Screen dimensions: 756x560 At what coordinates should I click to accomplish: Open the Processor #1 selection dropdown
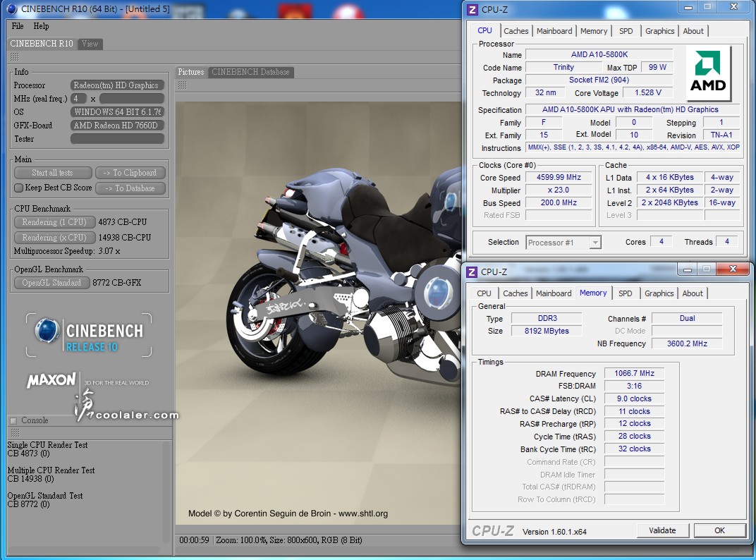point(563,243)
